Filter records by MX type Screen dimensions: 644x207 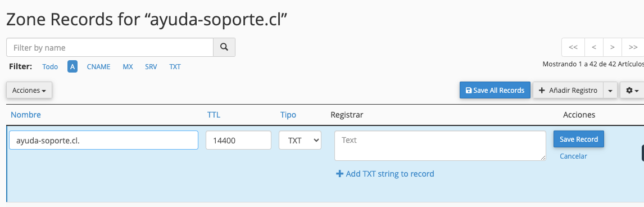[x=128, y=66]
